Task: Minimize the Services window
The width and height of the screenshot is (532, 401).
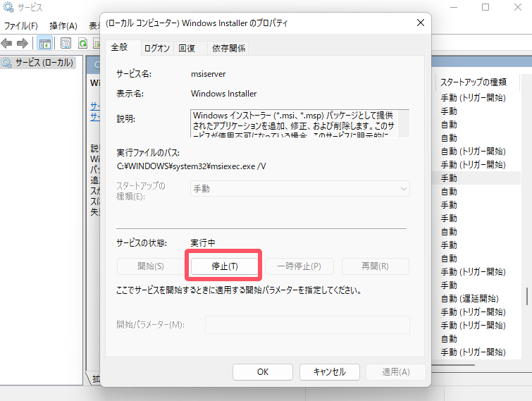Action: pyautogui.click(x=454, y=7)
